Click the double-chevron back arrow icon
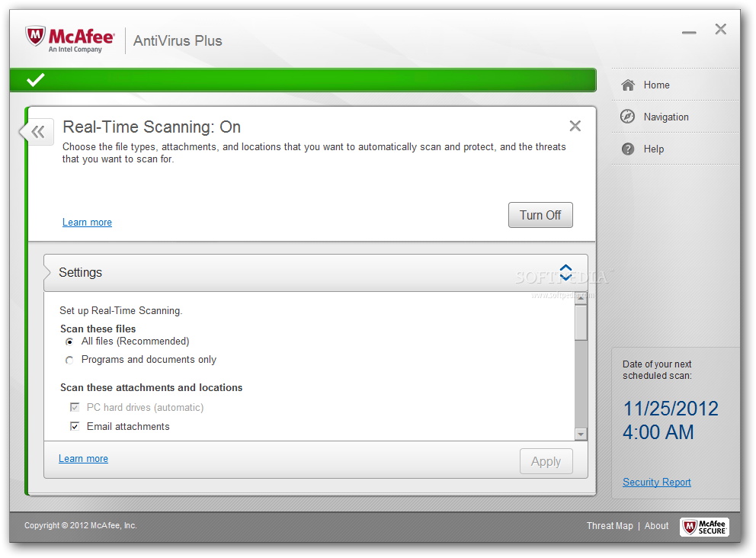Screen dimensions: 756x558 37,132
